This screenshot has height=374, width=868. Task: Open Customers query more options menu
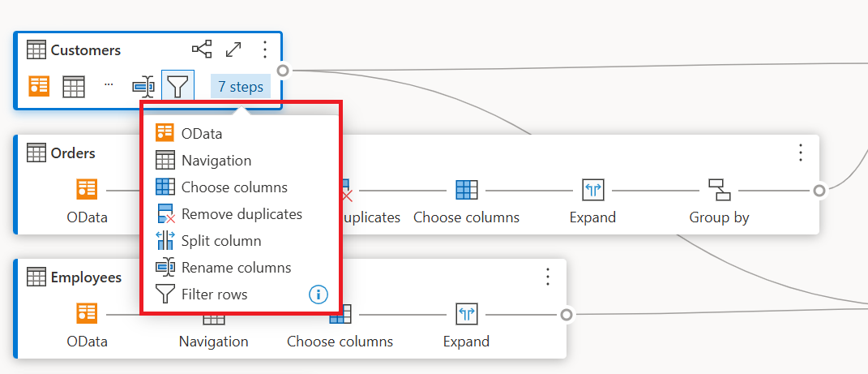pos(265,49)
